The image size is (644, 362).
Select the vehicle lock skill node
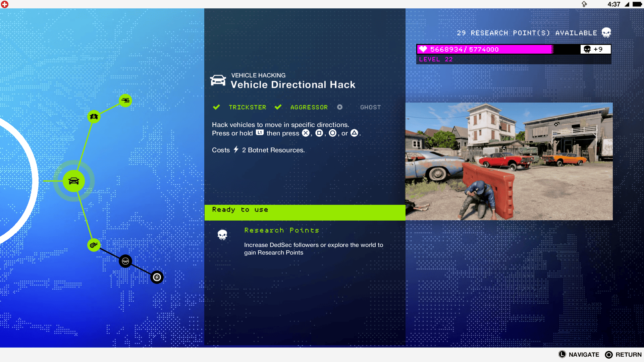94,117
